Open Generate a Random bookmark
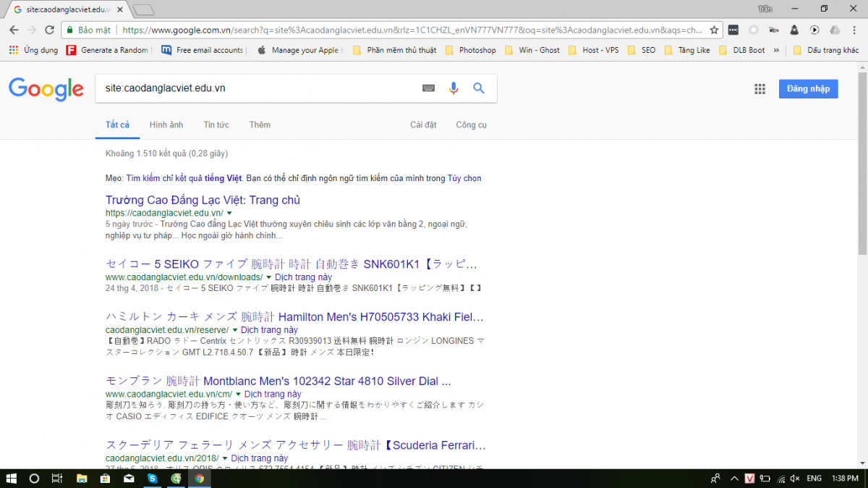The image size is (868, 488). pyautogui.click(x=108, y=50)
